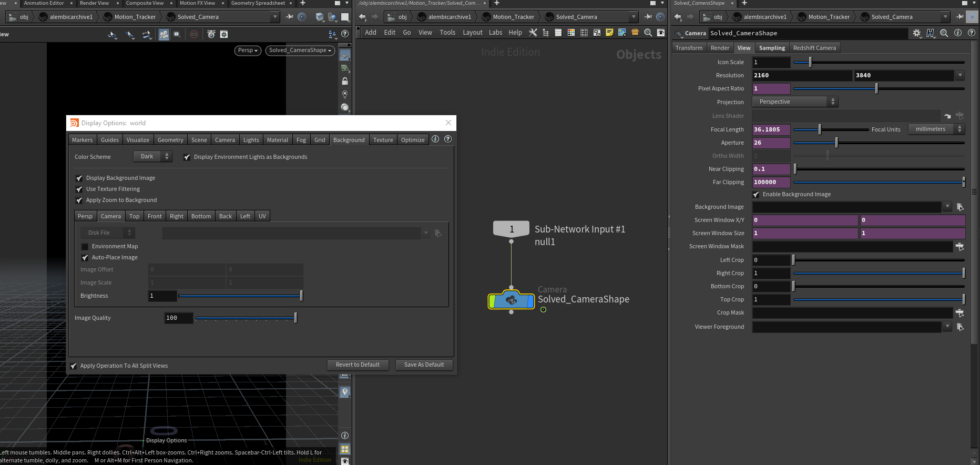This screenshot has height=465, width=980.
Task: Open the Color Scheme Dark dropdown
Action: coord(152,157)
